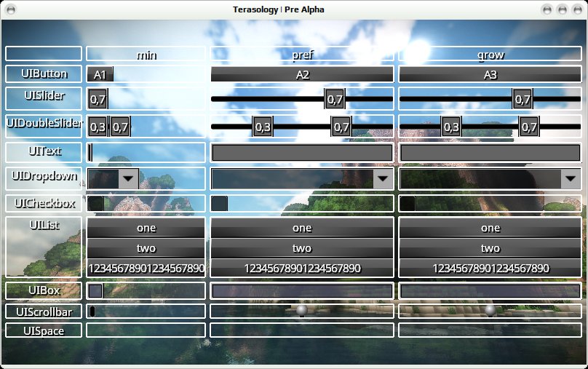Click the 0,7 UISlider handle in pref column
Image resolution: width=588 pixels, height=369 pixels.
(x=335, y=99)
